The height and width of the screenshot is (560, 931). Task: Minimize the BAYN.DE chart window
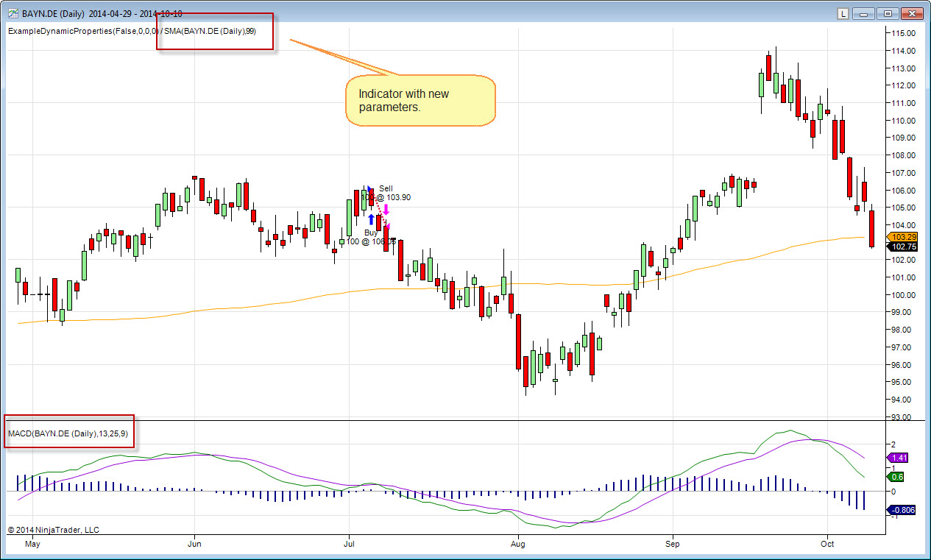(x=863, y=13)
